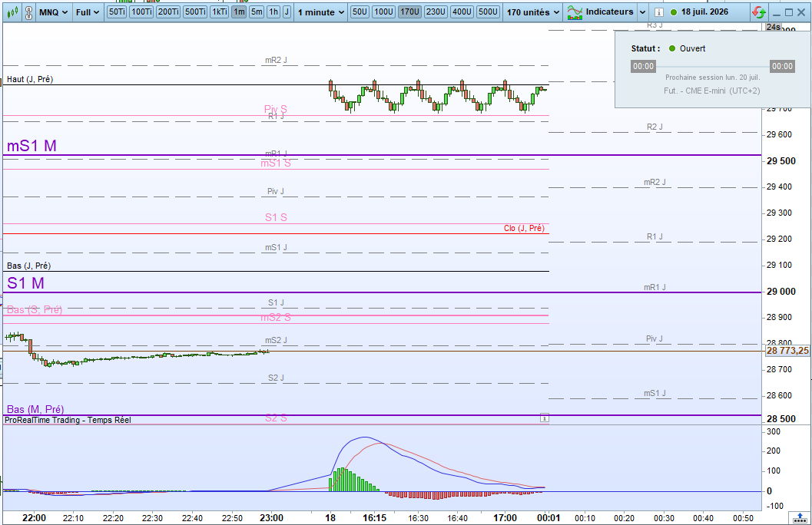Click the 28 773,25 current price label

[x=787, y=351]
